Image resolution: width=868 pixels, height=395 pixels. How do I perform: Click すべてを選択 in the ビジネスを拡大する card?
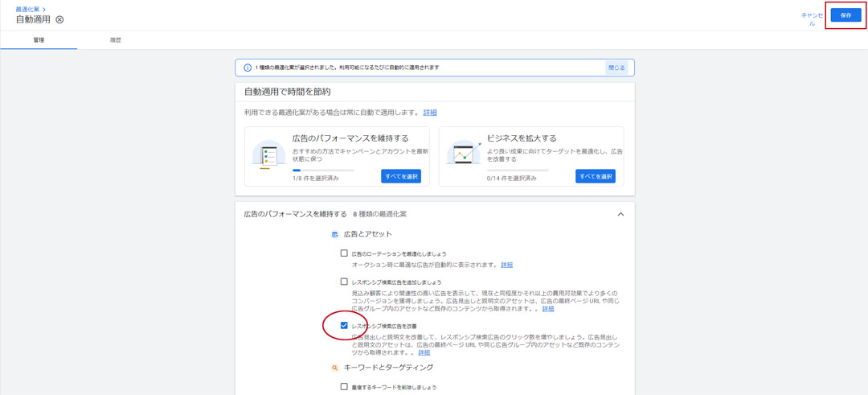click(595, 176)
